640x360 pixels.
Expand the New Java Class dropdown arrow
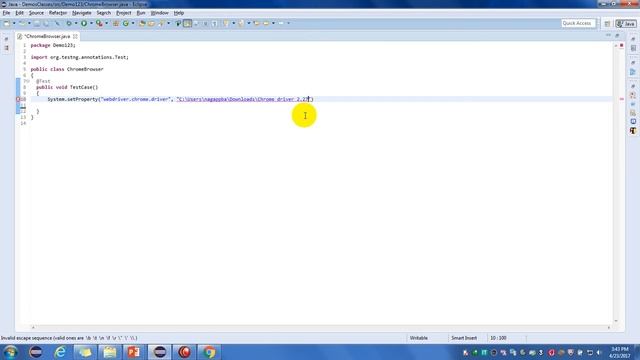pos(133,23)
